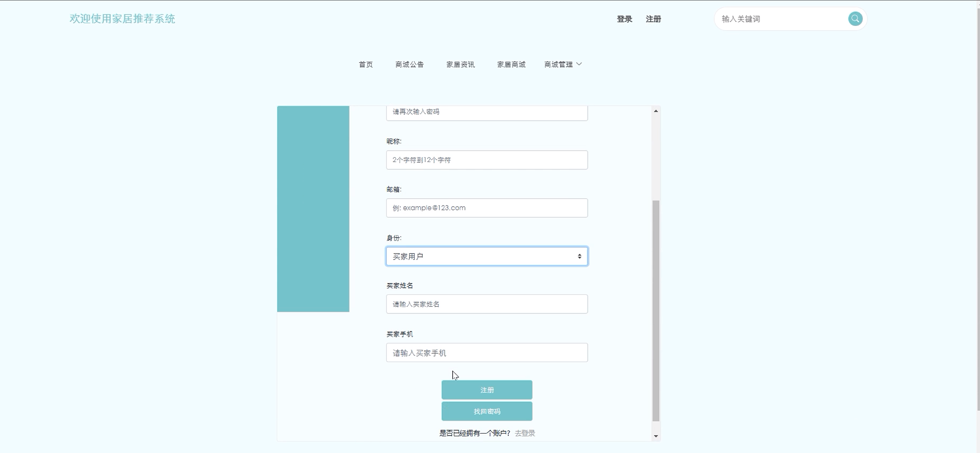Focus the 请再次输入密码 field
The height and width of the screenshot is (453, 980).
(487, 113)
